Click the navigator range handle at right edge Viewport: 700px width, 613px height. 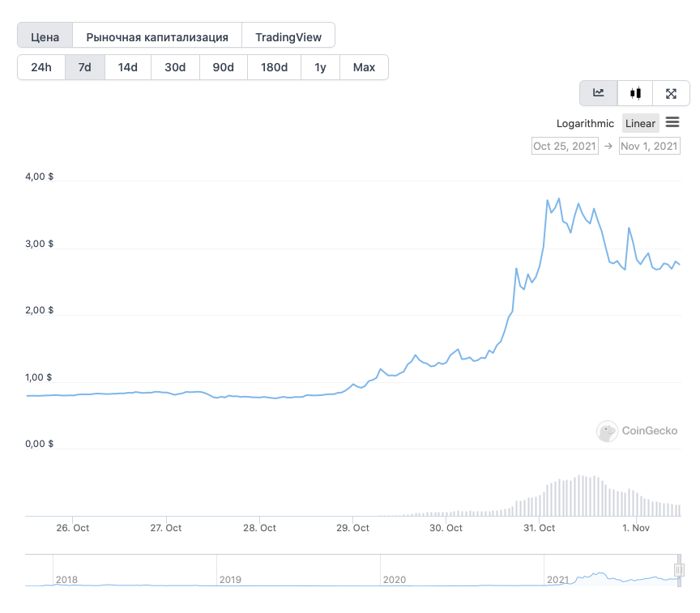click(x=679, y=570)
